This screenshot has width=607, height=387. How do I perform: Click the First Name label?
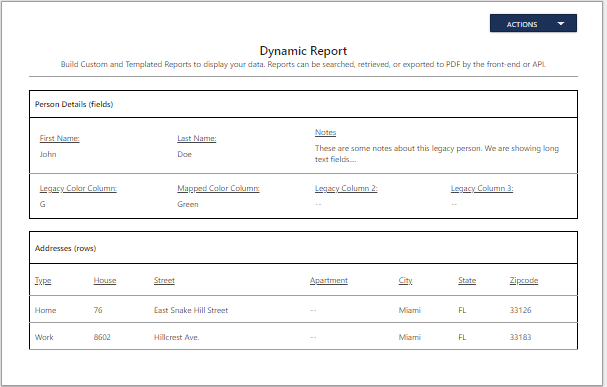60,138
